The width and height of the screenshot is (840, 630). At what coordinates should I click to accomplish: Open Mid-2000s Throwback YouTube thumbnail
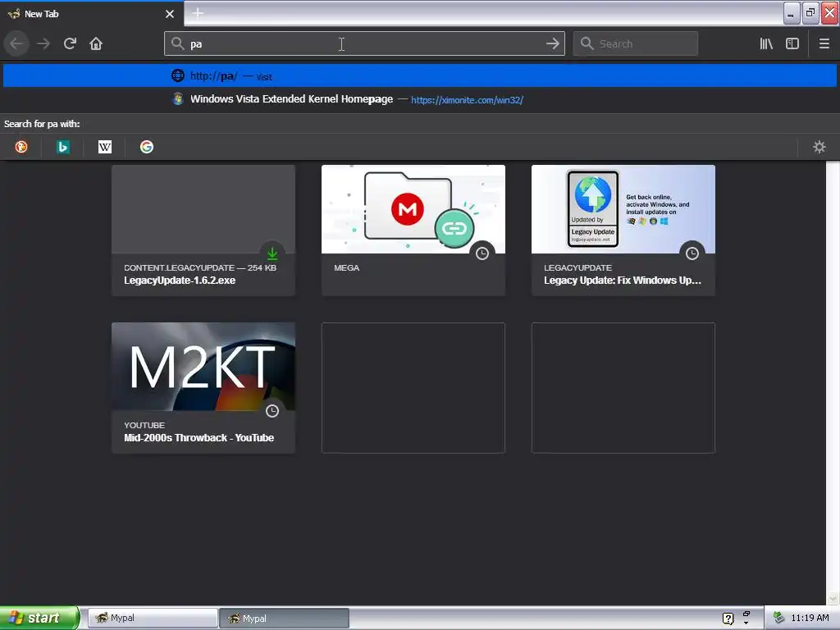click(203, 367)
